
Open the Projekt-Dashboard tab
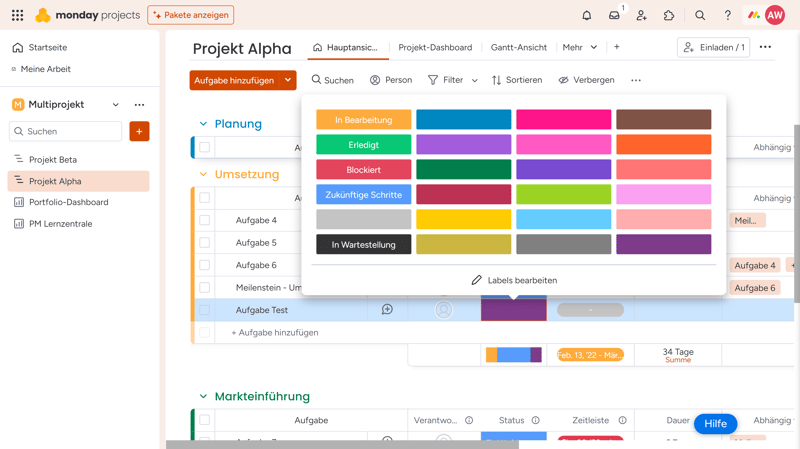tap(435, 48)
